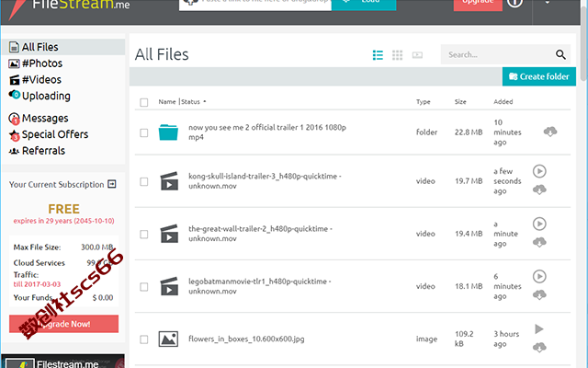Click the Special Offers star icon
The image size is (588, 368).
coord(15,135)
